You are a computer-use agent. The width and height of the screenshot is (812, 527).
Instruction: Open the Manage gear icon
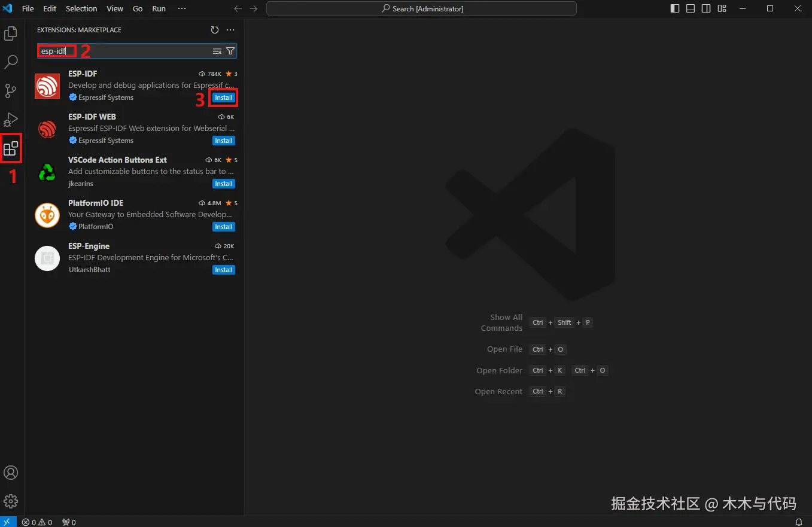[11, 501]
